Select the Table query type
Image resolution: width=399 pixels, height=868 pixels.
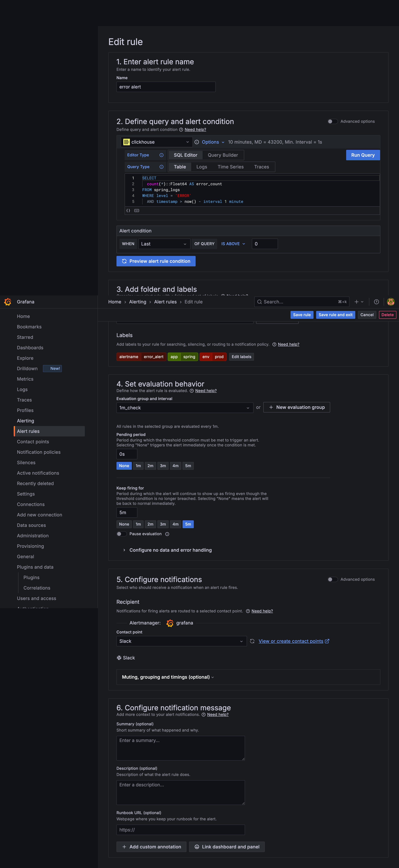(180, 167)
